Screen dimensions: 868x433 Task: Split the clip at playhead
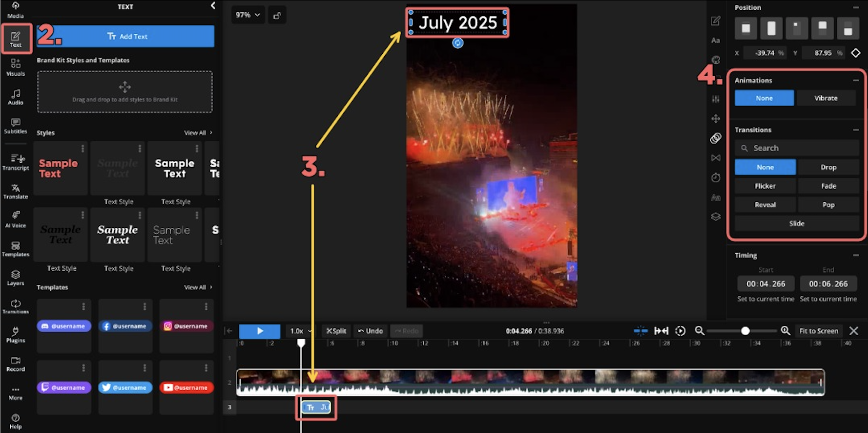tap(336, 331)
